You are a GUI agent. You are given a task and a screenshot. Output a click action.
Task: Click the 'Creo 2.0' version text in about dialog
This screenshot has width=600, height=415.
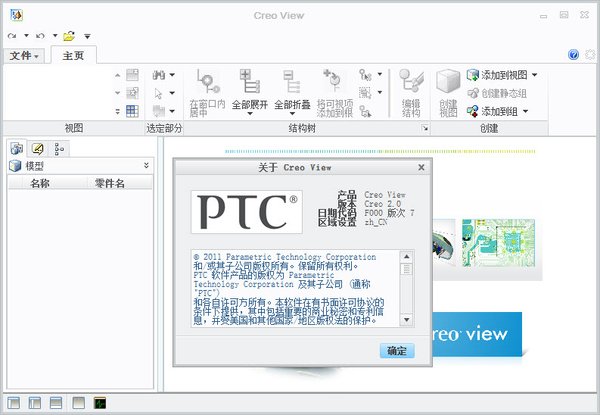(x=382, y=204)
